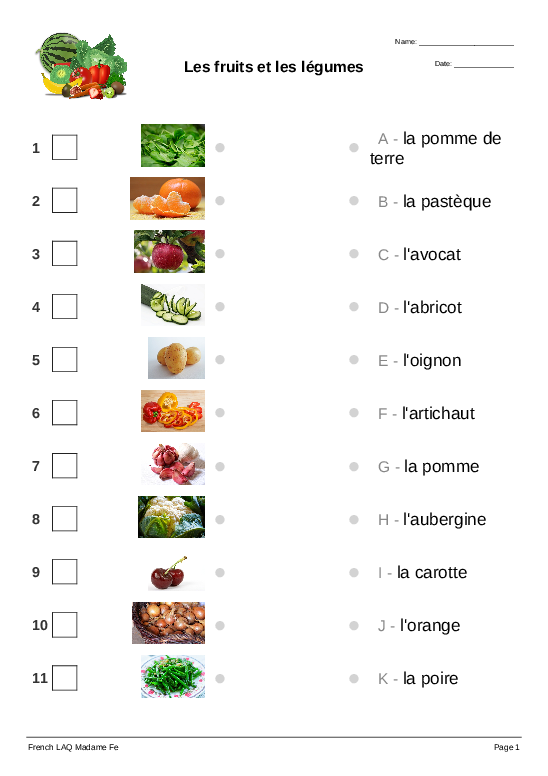Select the peeled orange image
Screen dimensions: 548x776
point(167,198)
